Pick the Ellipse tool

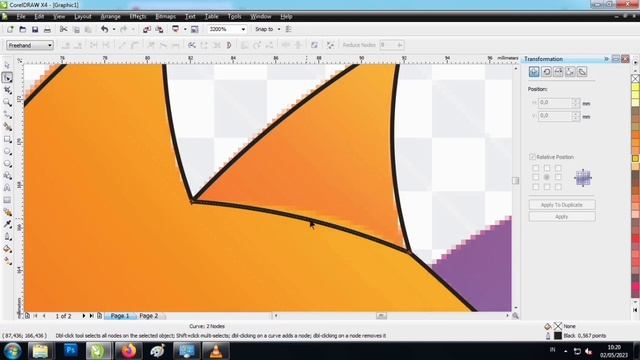pyautogui.click(x=7, y=151)
